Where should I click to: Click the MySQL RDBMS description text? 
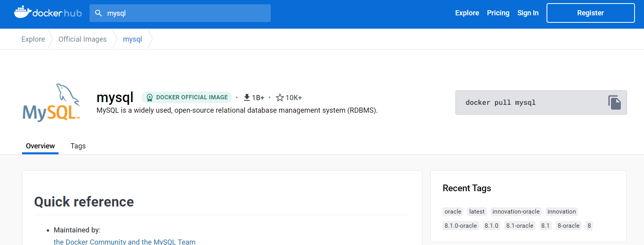(x=237, y=110)
